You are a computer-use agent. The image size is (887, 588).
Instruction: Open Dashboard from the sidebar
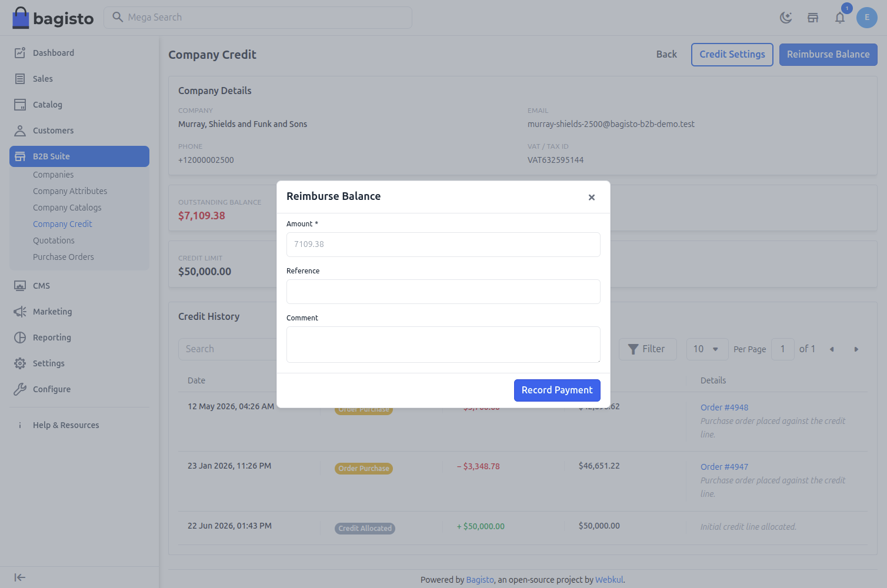click(x=79, y=53)
